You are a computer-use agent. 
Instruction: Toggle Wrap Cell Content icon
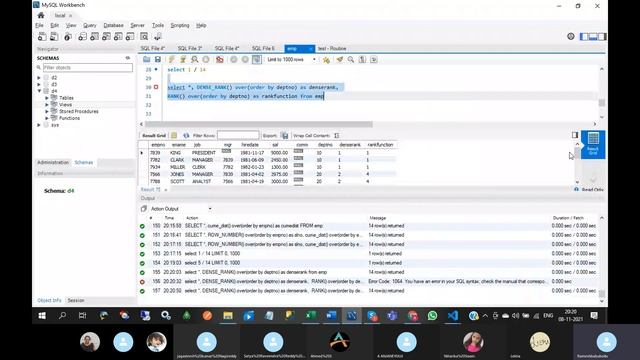(x=336, y=136)
